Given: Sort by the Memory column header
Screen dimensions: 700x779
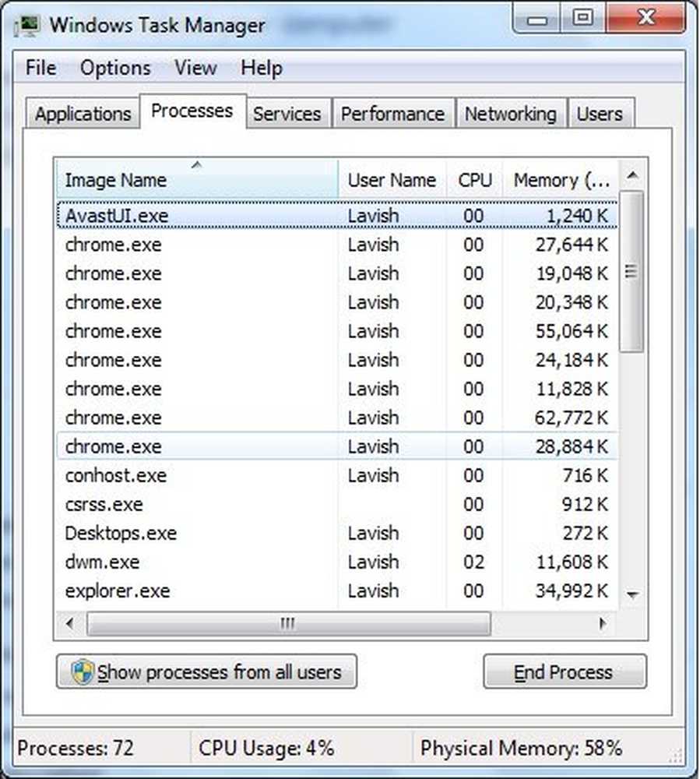Looking at the screenshot, I should pyautogui.click(x=561, y=179).
